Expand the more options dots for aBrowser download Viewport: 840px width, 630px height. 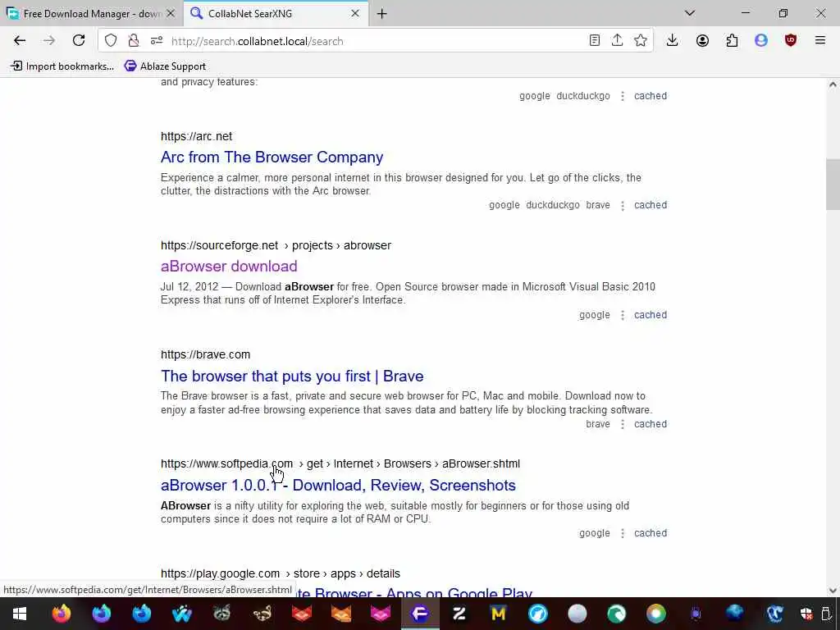[622, 315]
